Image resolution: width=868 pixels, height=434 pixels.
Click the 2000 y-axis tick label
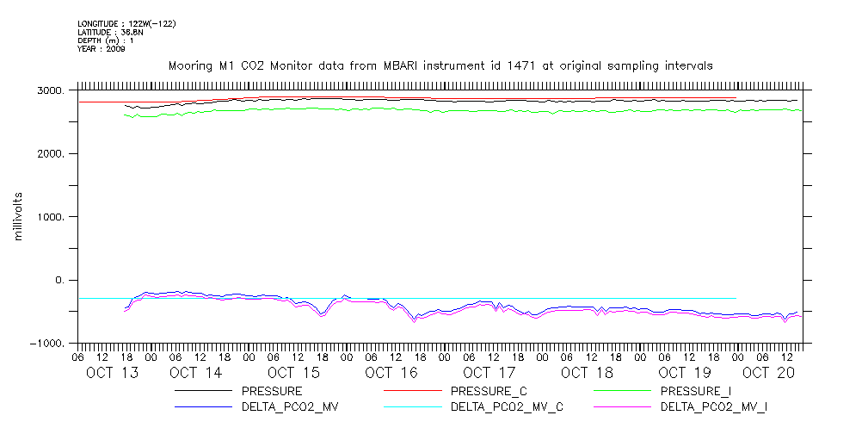(x=53, y=154)
